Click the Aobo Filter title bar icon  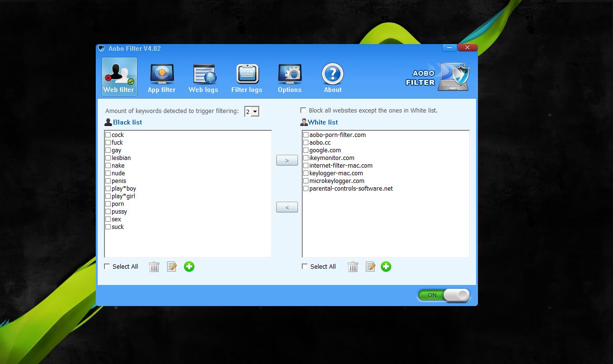[x=102, y=48]
